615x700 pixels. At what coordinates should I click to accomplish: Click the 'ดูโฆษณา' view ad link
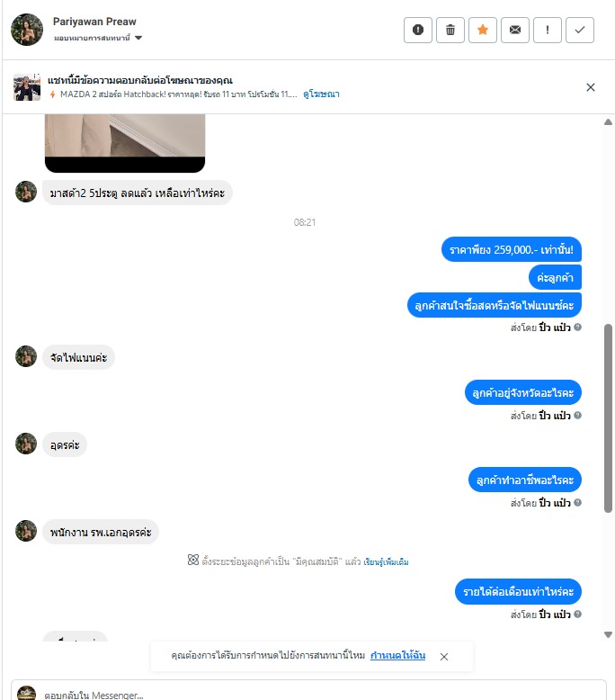tap(321, 94)
